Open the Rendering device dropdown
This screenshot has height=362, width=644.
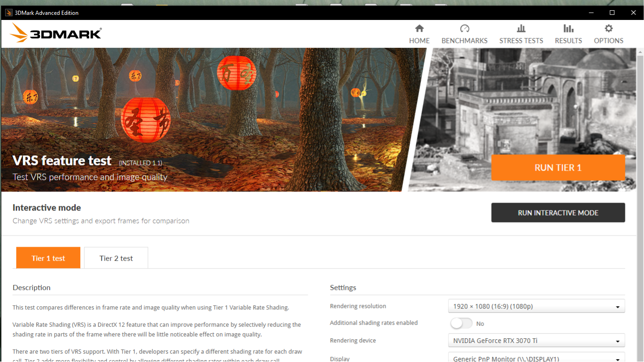click(x=536, y=341)
